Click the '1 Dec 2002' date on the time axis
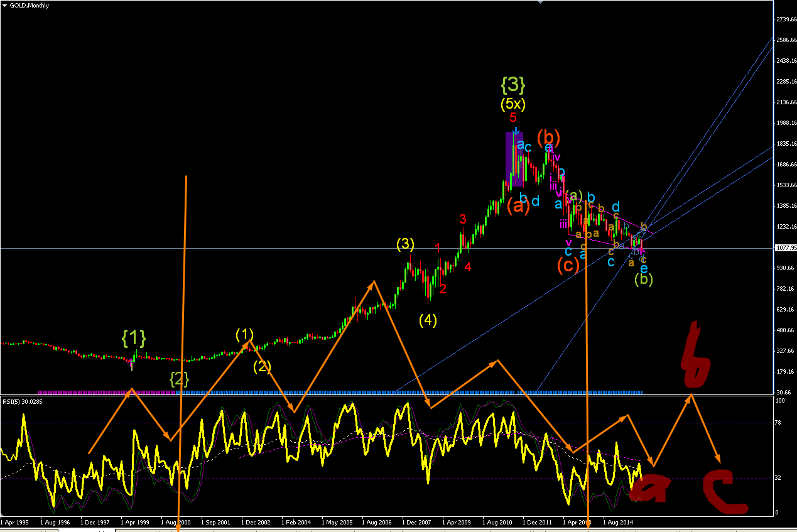The image size is (797, 532). [x=256, y=521]
